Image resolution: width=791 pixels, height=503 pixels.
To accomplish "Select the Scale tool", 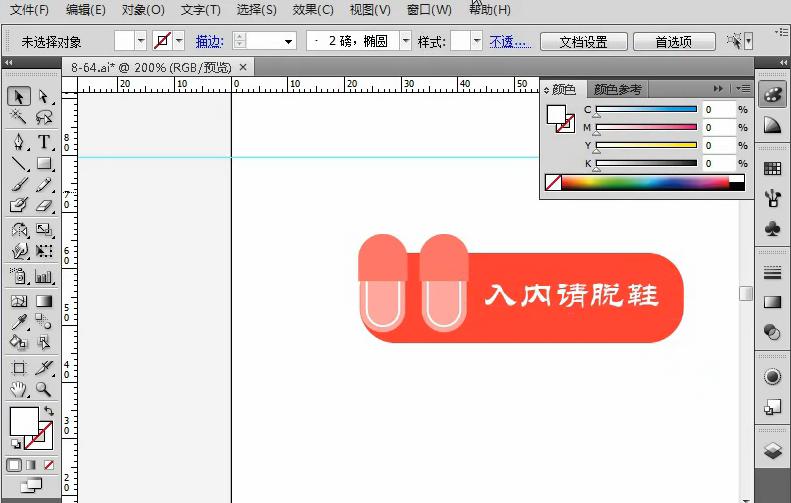I will click(x=44, y=230).
